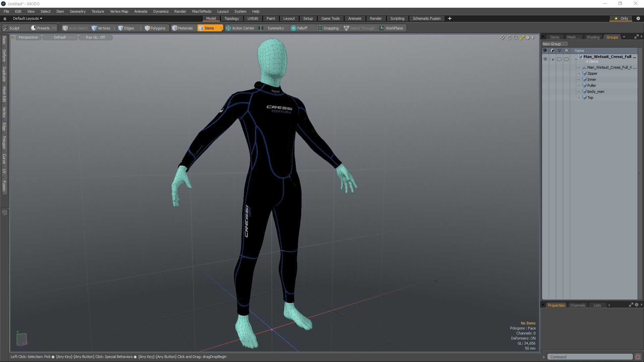
Task: Click the home icon beside Default Layouts
Action: click(x=5, y=18)
